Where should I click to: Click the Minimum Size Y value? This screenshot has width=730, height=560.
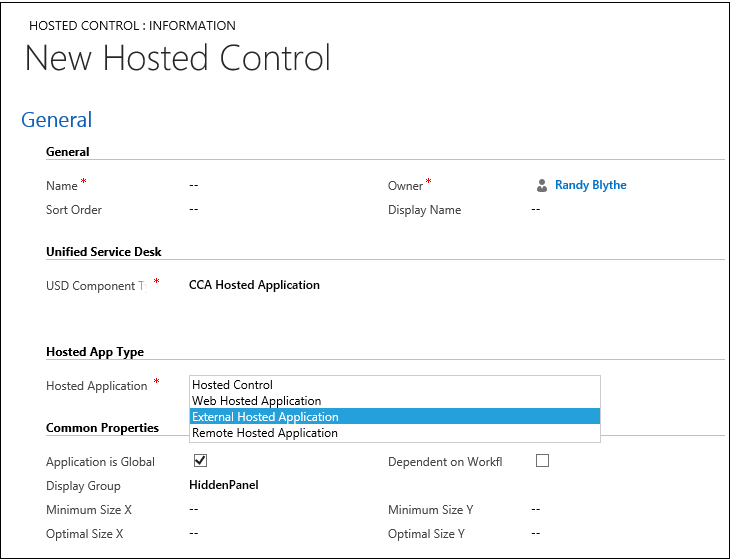coord(536,510)
